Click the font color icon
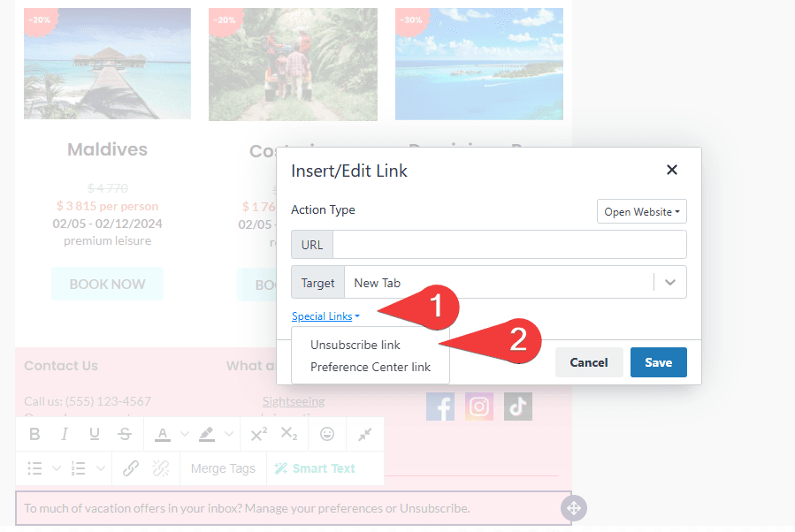Viewport: 795px width, 532px height. [x=162, y=434]
